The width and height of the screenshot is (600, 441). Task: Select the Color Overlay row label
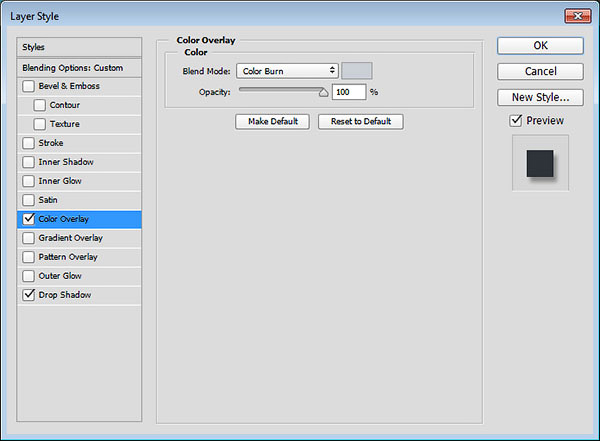click(64, 219)
